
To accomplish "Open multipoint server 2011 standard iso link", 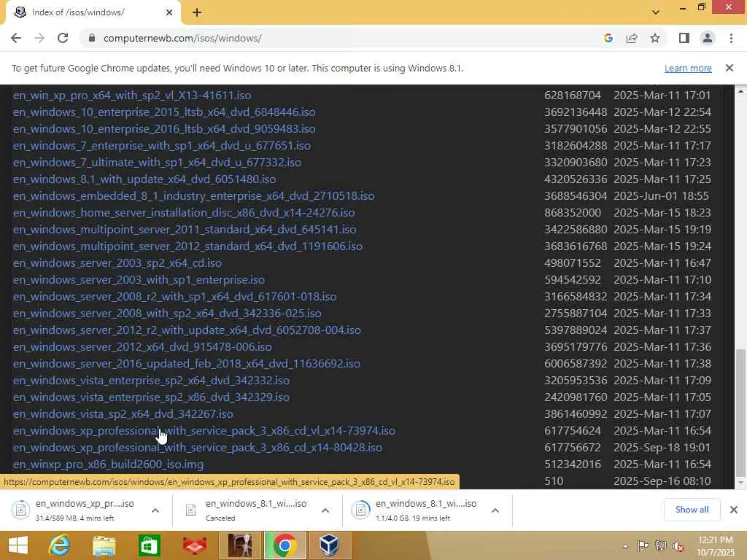I will (185, 230).
